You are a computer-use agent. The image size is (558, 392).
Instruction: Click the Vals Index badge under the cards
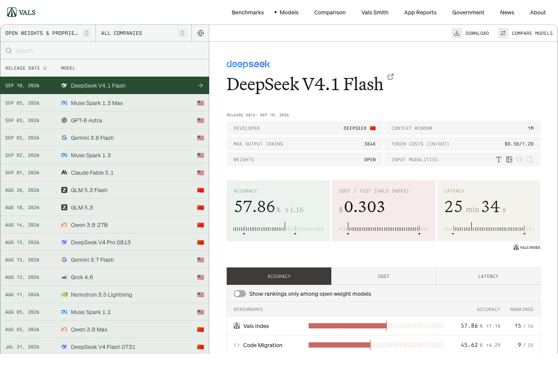tap(527, 247)
